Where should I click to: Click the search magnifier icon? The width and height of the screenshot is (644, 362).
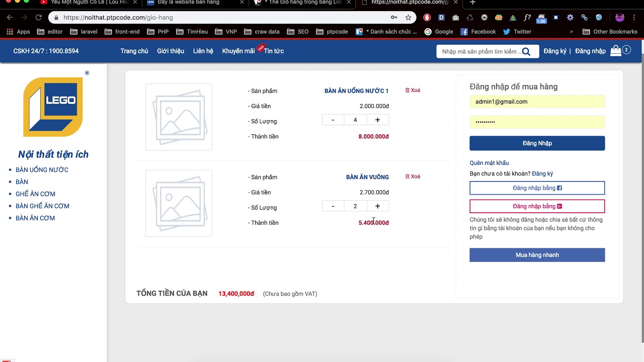tap(526, 51)
